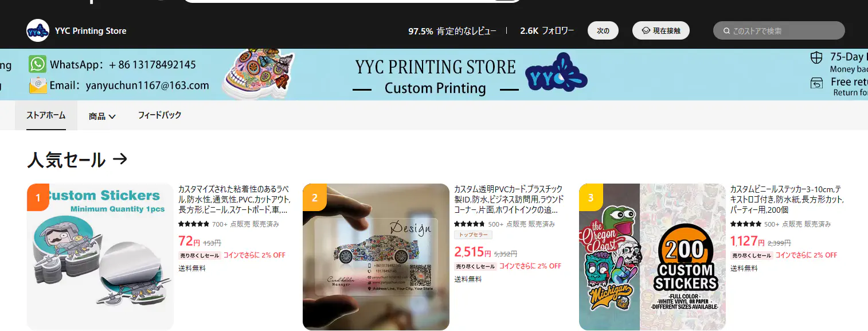Click the 75-Day shield icon
Image resolution: width=868 pixels, height=331 pixels.
pyautogui.click(x=816, y=58)
